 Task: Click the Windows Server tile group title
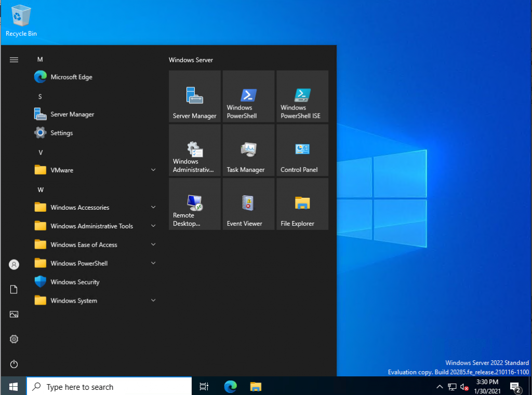pos(191,60)
